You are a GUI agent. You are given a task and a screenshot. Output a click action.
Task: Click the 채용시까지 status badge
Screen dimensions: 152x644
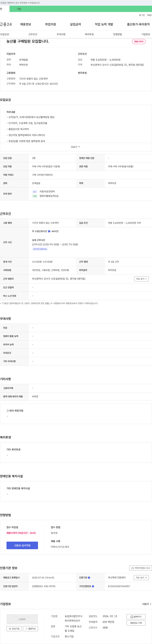[139, 42]
